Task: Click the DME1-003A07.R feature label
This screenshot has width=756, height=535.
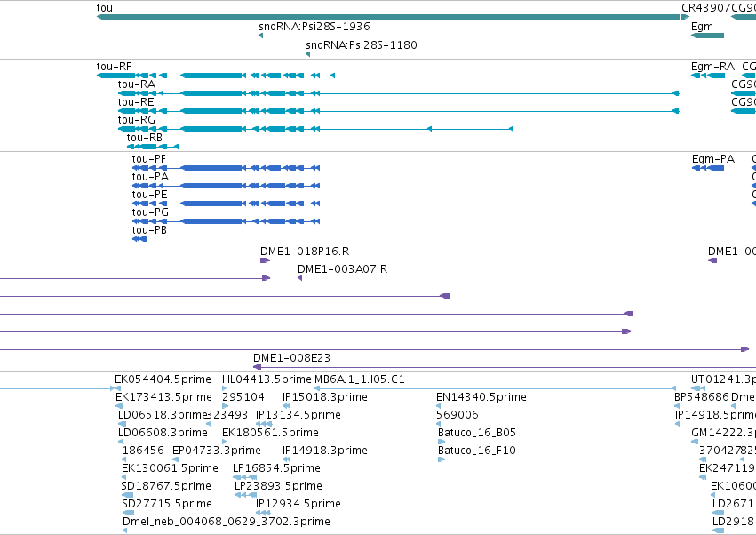Action: click(342, 269)
